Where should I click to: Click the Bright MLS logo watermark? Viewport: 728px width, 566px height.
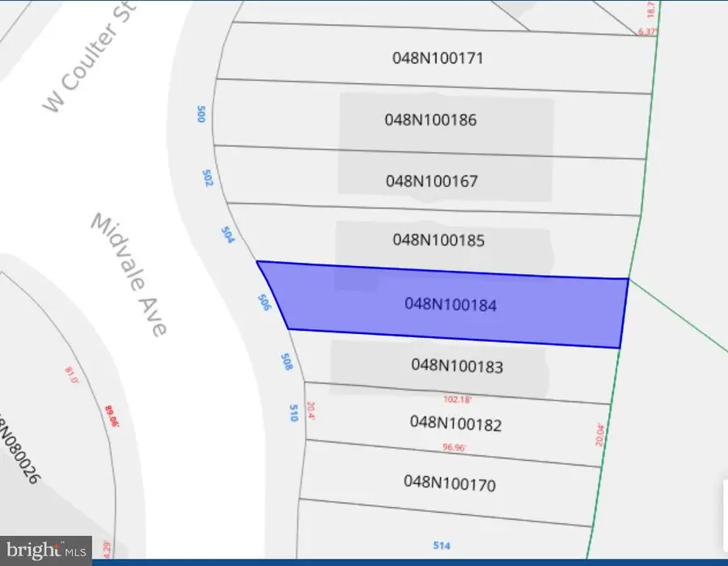point(45,551)
